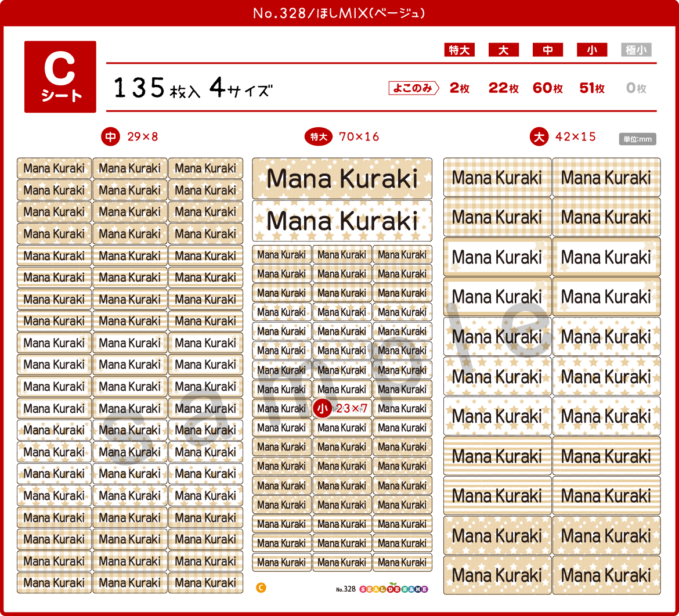Click the 29×8 dimension text

tap(142, 137)
